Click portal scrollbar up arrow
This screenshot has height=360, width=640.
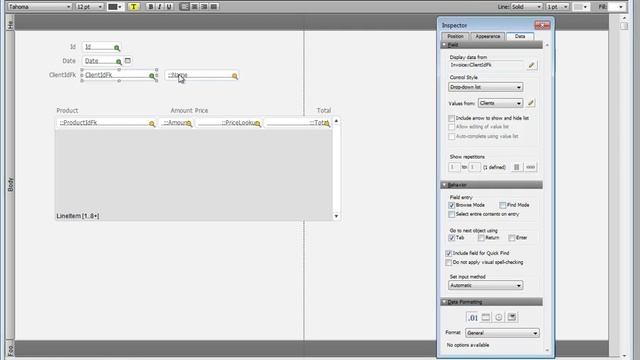[336, 121]
